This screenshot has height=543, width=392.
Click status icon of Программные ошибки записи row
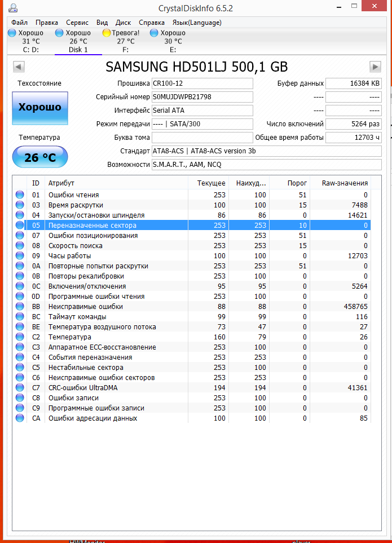pos(20,408)
